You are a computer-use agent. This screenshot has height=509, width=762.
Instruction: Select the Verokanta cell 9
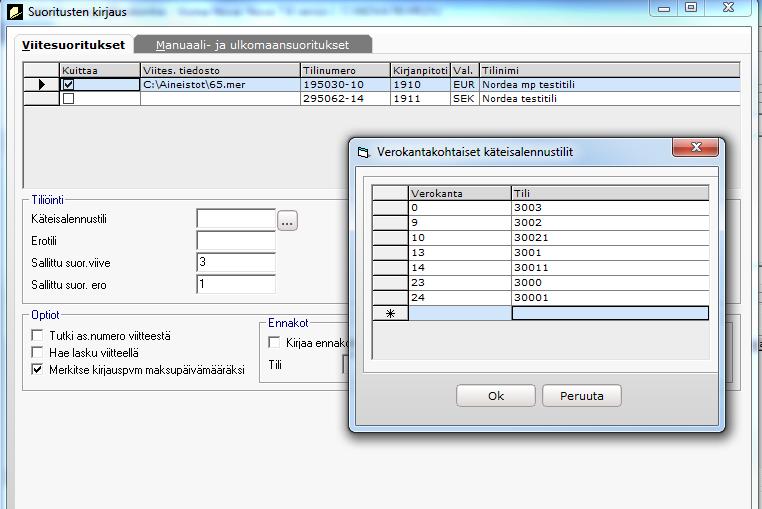pos(460,223)
